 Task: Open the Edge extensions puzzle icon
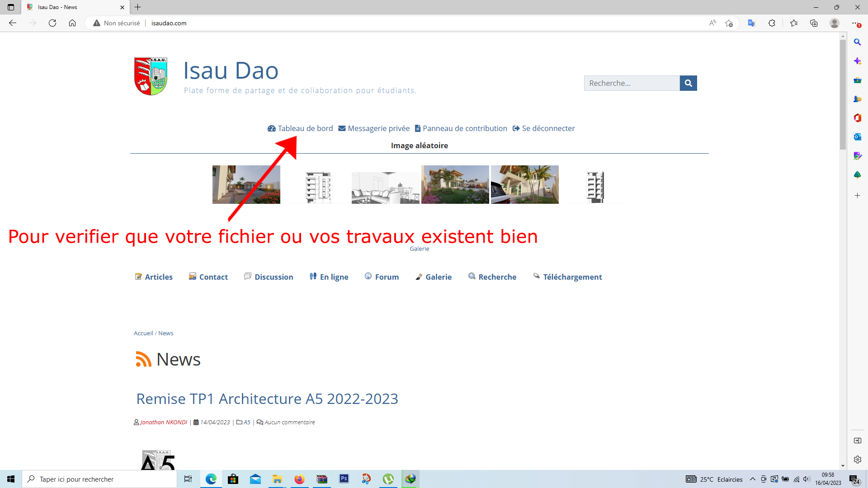coord(772,23)
